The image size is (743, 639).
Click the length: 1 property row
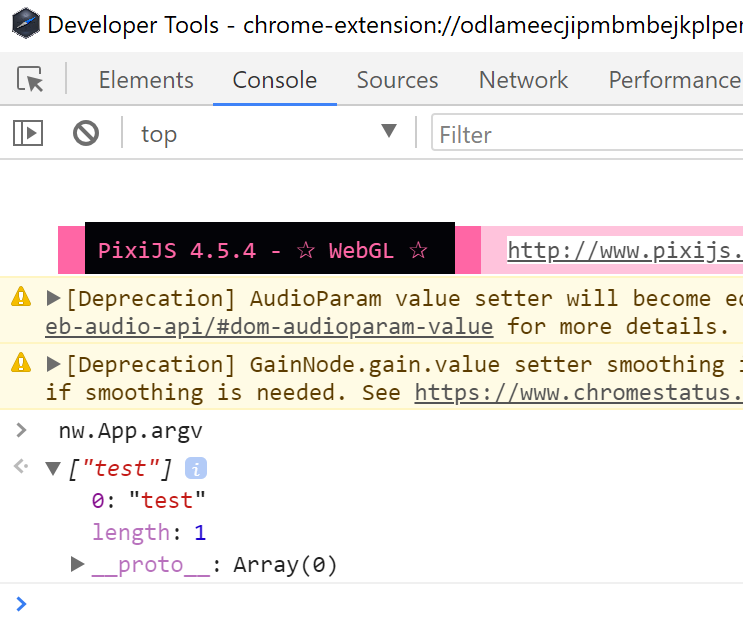149,532
